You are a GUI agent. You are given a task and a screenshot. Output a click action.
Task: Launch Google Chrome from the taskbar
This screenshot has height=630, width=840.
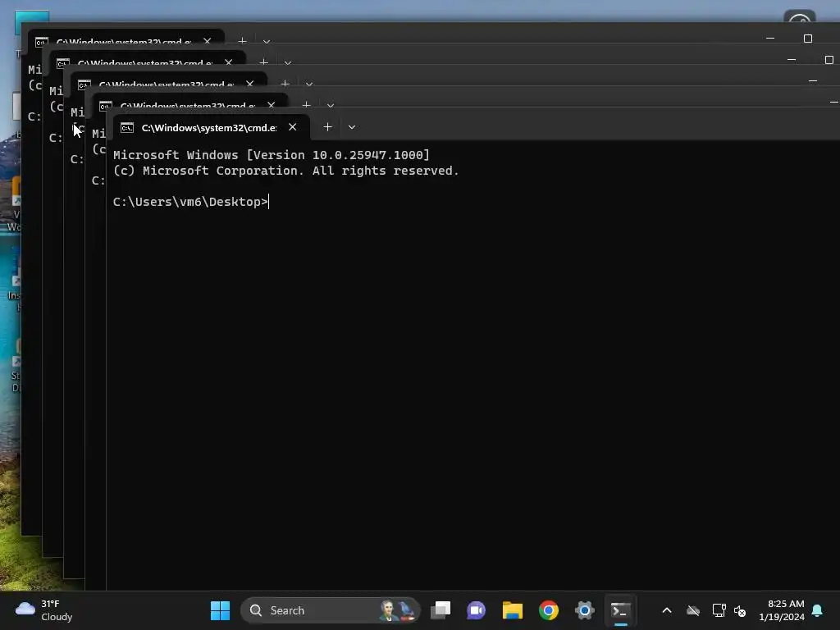549,610
